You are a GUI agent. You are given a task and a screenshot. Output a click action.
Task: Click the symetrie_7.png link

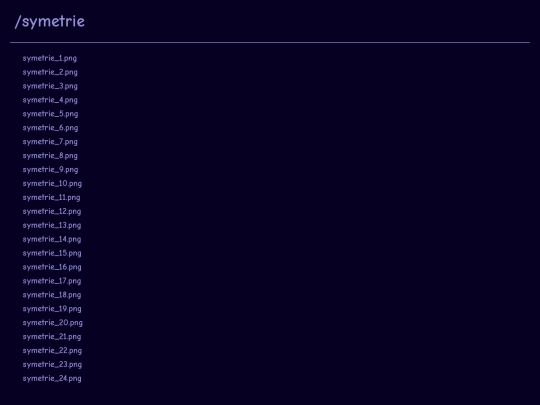(x=50, y=142)
